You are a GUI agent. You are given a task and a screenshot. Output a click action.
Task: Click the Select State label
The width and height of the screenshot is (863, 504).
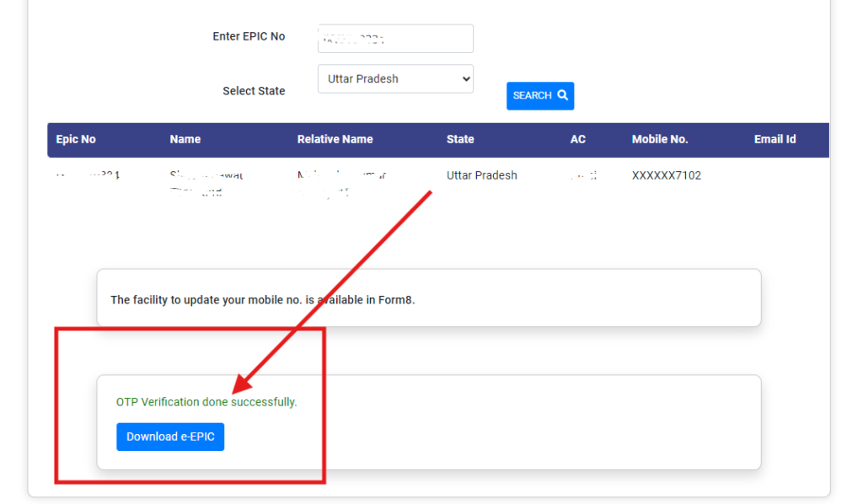pos(254,91)
